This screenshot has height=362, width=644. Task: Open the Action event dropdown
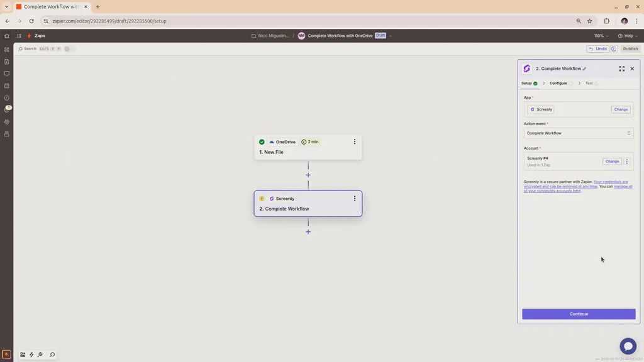pyautogui.click(x=578, y=133)
